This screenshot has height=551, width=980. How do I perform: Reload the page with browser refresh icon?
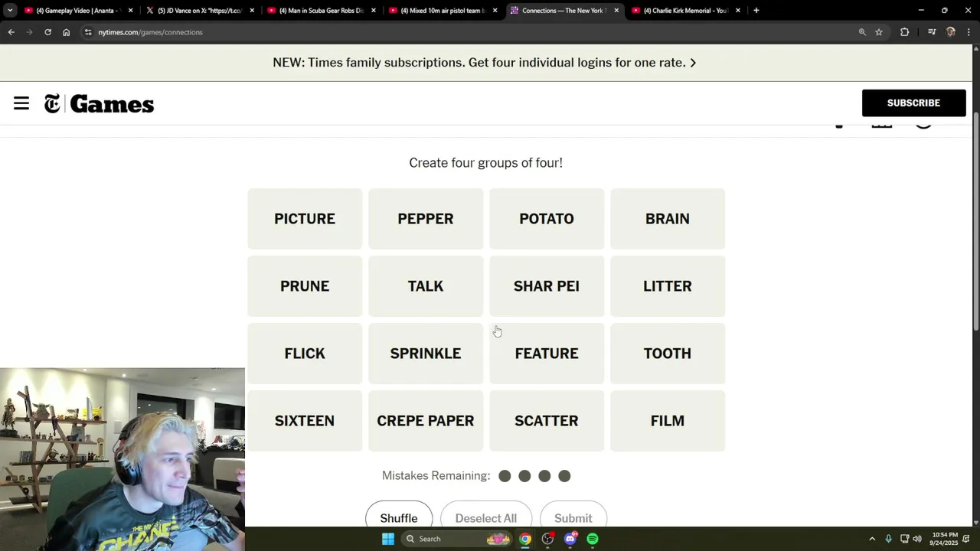(x=47, y=32)
